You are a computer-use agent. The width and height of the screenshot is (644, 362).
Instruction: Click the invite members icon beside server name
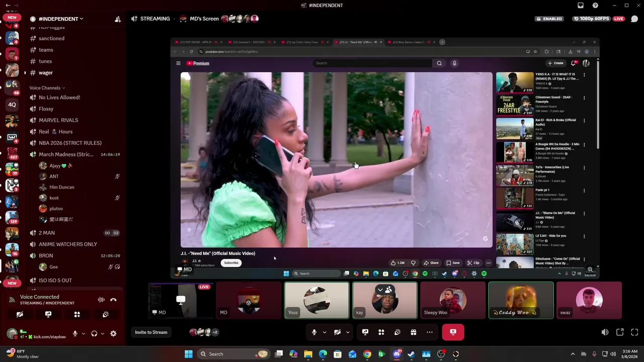tap(118, 19)
